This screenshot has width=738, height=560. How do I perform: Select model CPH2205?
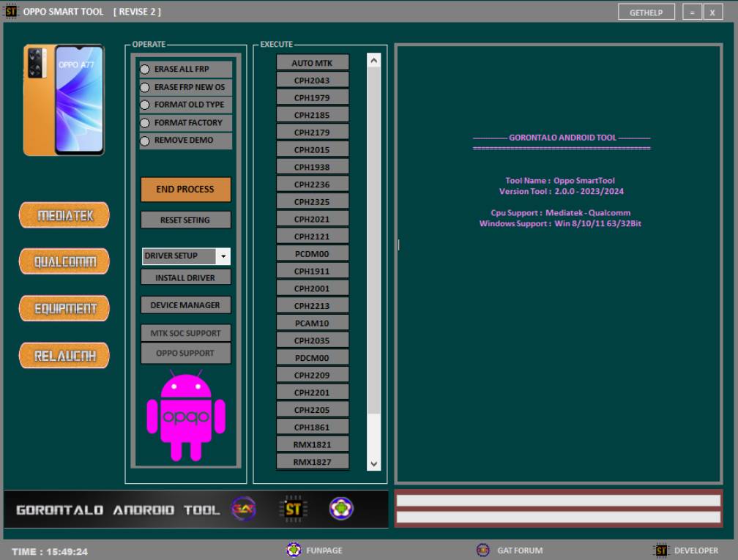click(x=313, y=410)
